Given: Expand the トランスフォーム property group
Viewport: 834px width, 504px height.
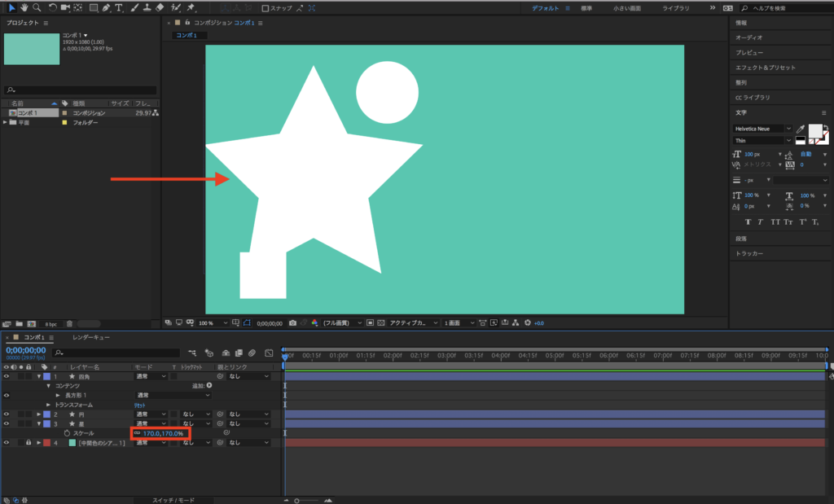Looking at the screenshot, I should 49,405.
